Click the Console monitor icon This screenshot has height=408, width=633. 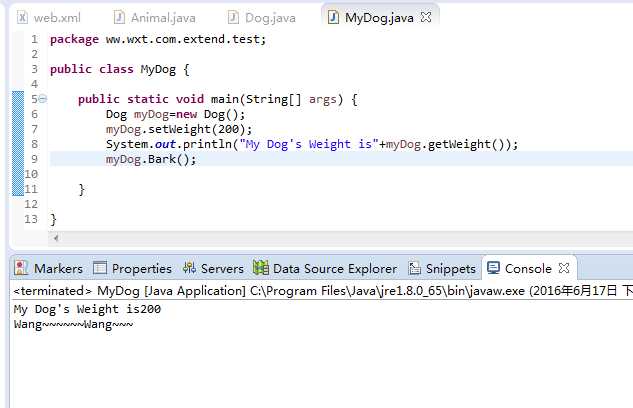pos(493,268)
